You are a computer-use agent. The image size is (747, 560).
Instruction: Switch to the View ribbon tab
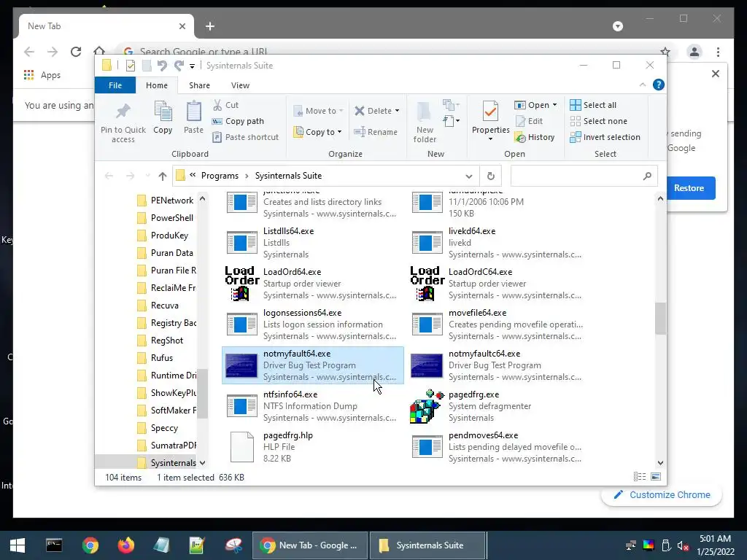coord(240,85)
